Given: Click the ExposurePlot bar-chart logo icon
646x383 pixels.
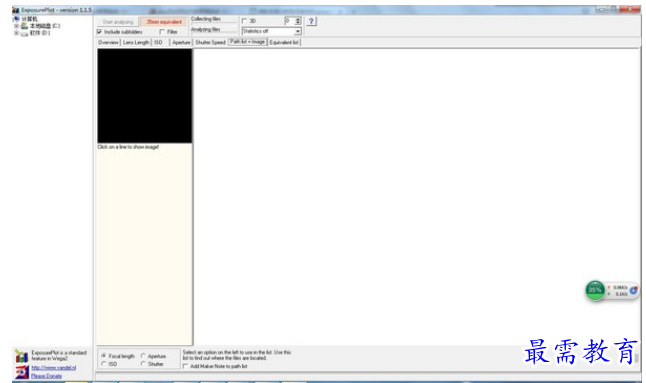Looking at the screenshot, I should [21, 356].
